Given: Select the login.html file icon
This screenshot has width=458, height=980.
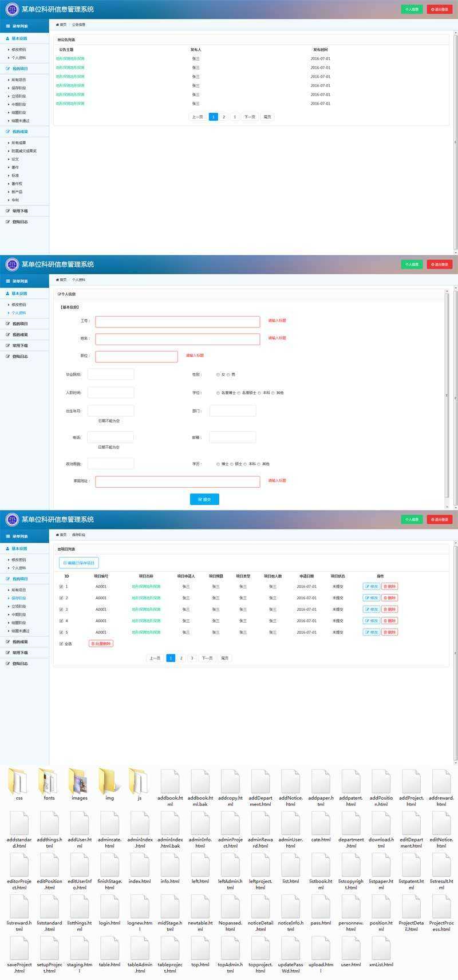Looking at the screenshot, I should click(x=109, y=906).
